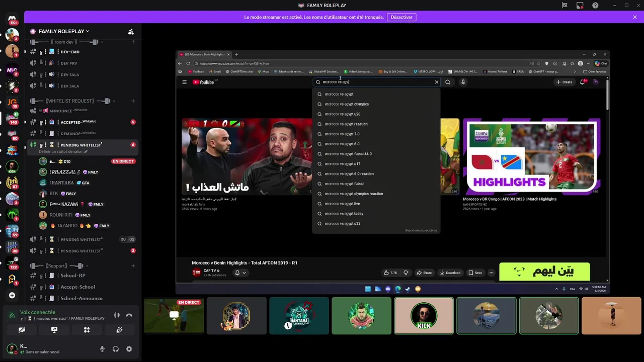The height and width of the screenshot is (362, 644).
Task: Collapse the room dev category
Action: [x=67, y=42]
